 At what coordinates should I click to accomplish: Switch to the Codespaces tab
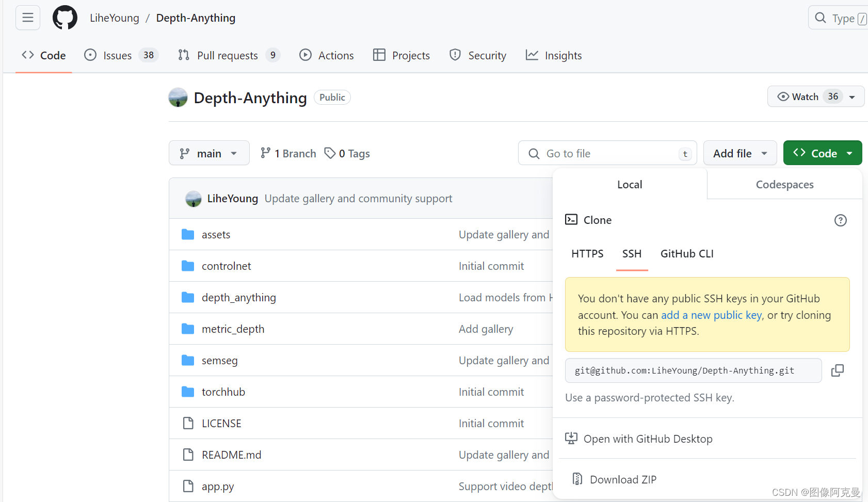[784, 184]
